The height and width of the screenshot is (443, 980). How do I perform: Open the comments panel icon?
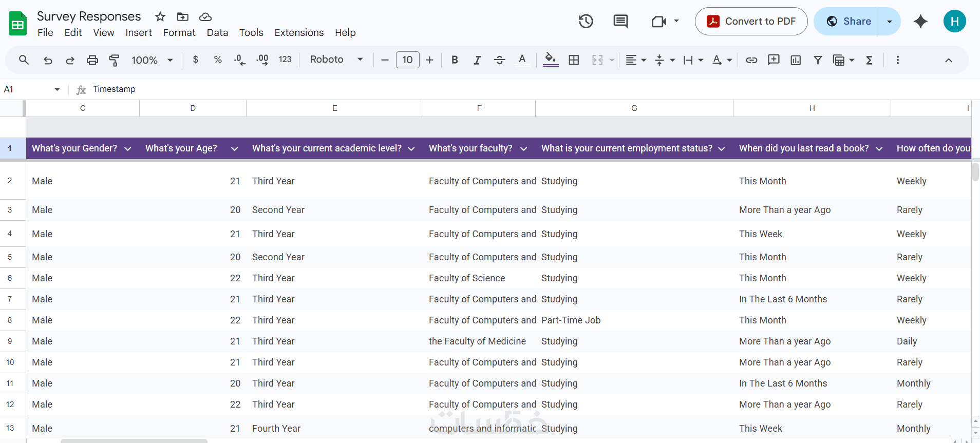click(620, 22)
